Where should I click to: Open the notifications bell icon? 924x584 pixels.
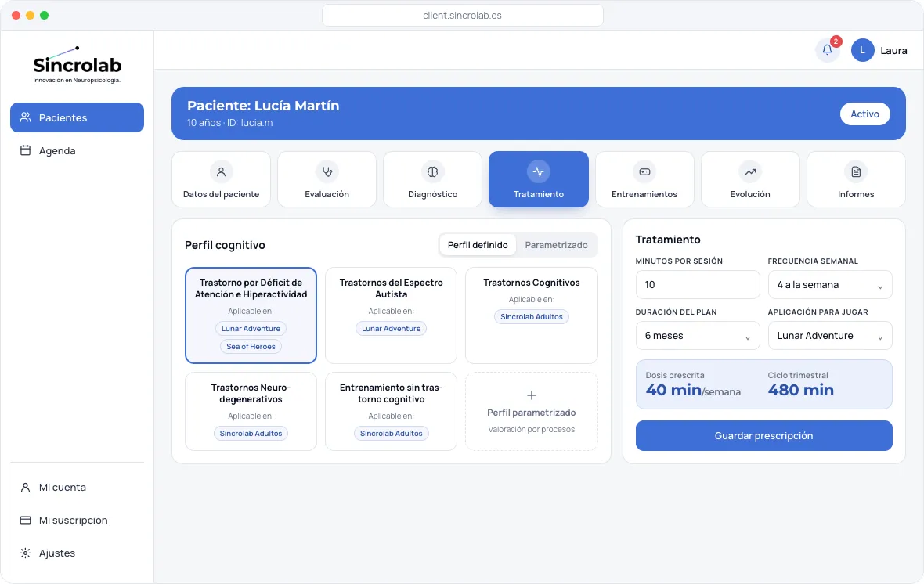pos(828,50)
